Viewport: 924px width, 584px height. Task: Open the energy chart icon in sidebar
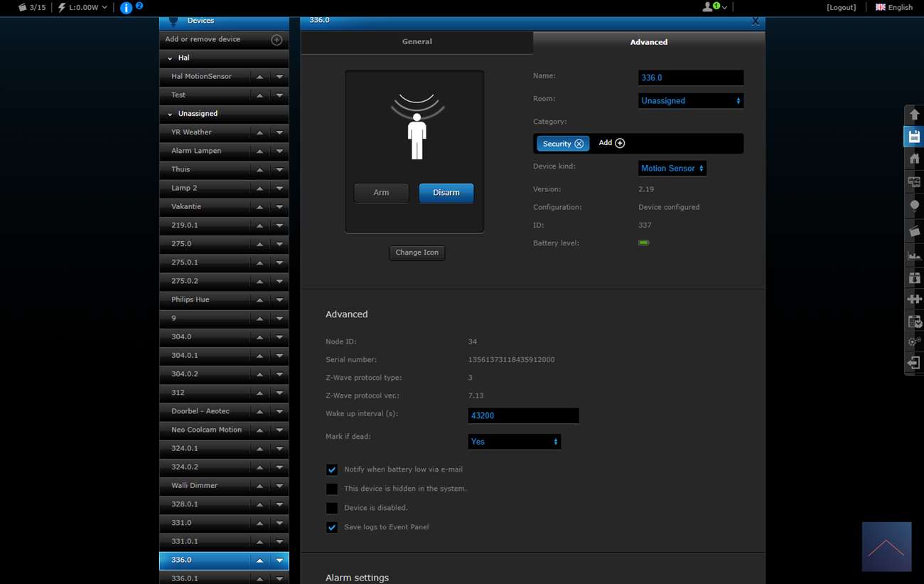pos(914,255)
